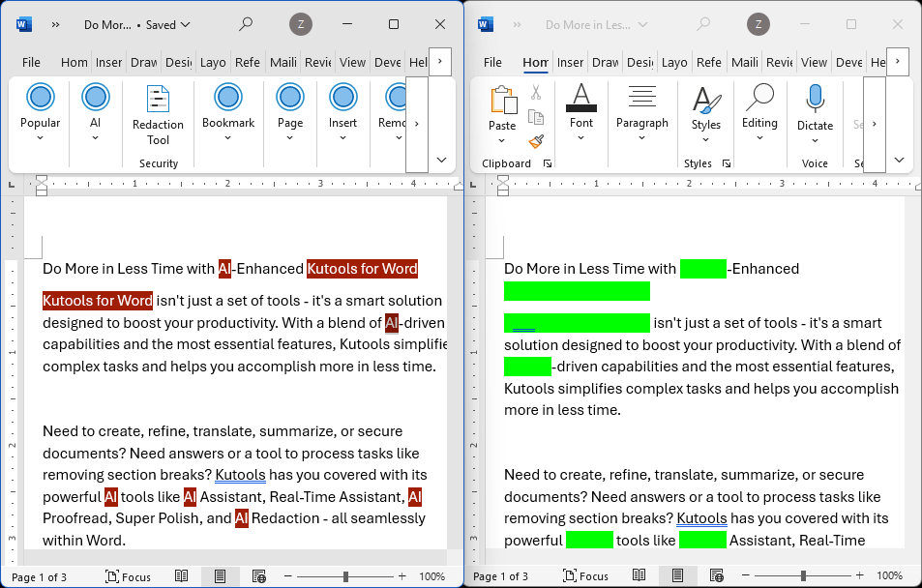The width and height of the screenshot is (922, 588).
Task: Click Kutools link in left document
Action: pos(241,475)
